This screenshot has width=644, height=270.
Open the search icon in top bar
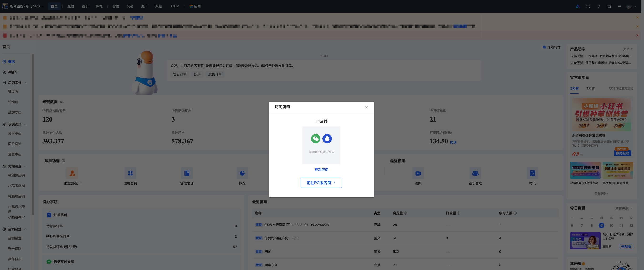click(x=588, y=6)
